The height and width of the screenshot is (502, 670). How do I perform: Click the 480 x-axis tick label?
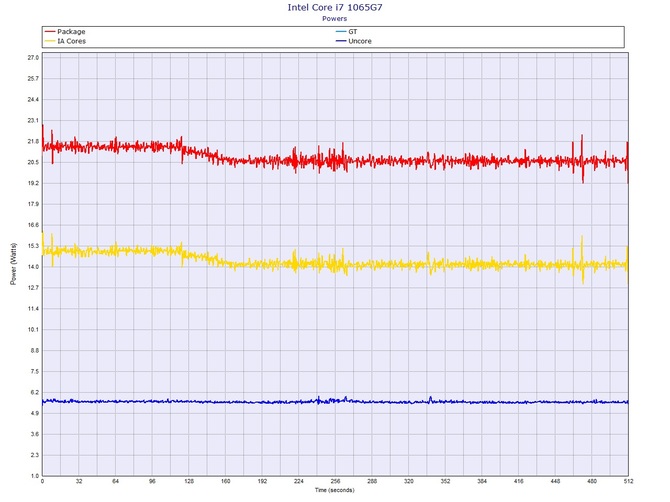click(x=592, y=481)
